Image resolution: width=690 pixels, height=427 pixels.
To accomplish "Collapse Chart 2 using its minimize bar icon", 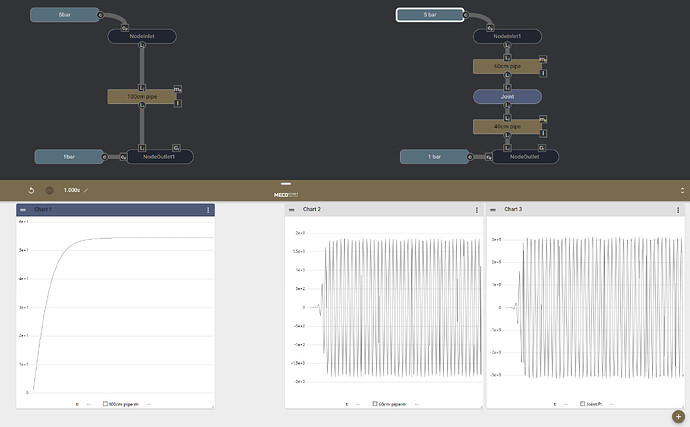I will (292, 210).
